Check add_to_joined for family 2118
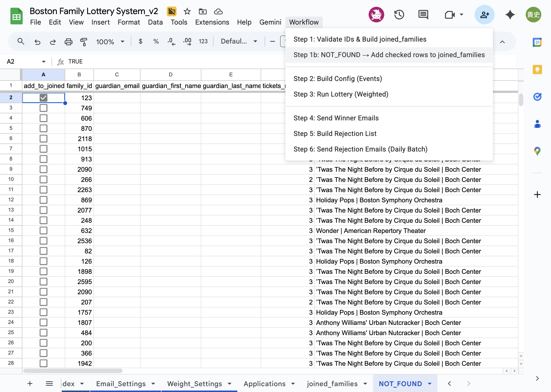The image size is (551, 392). coord(44,139)
